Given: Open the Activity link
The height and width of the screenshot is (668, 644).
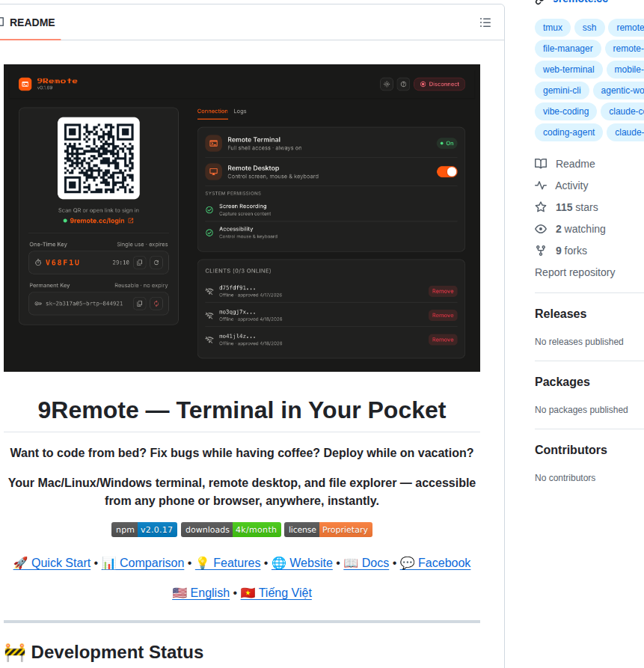Looking at the screenshot, I should coord(571,186).
